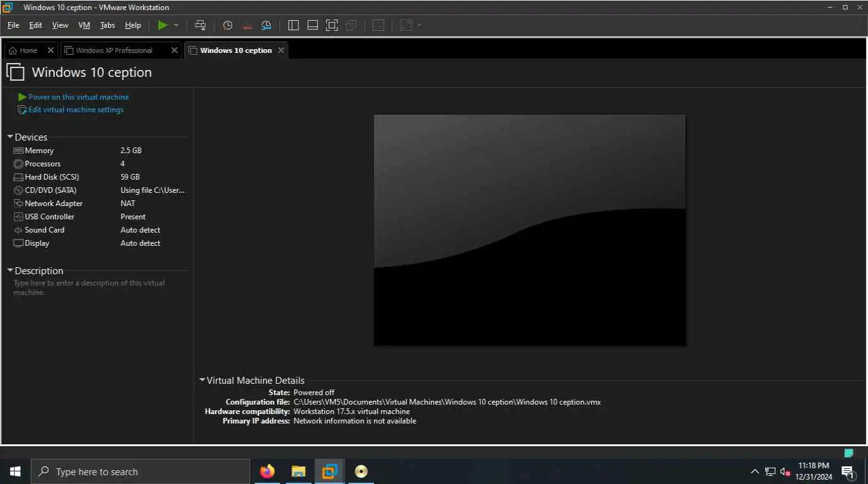
Task: Click Edit virtual machine settings link
Action: 76,110
